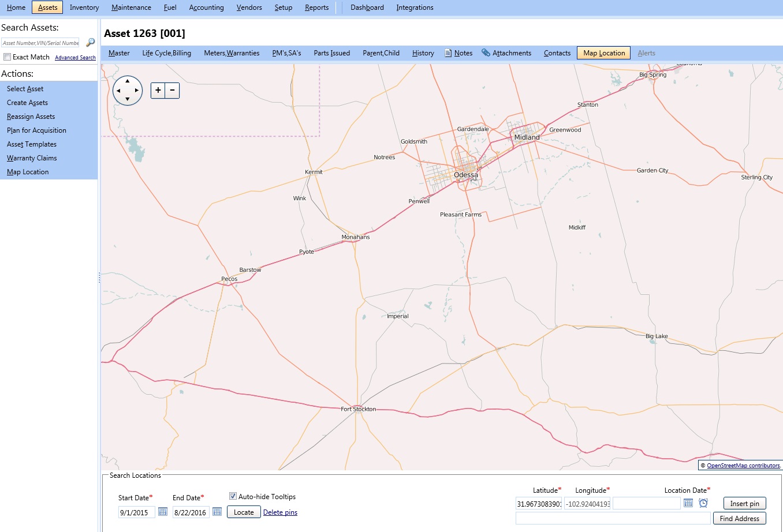Image resolution: width=783 pixels, height=532 pixels.
Task: Select the Map Location tab
Action: pos(603,53)
